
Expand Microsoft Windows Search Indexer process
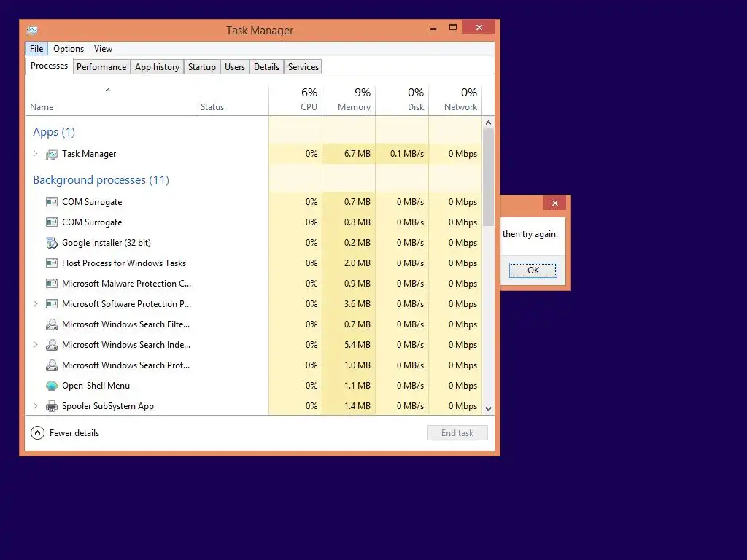(35, 344)
